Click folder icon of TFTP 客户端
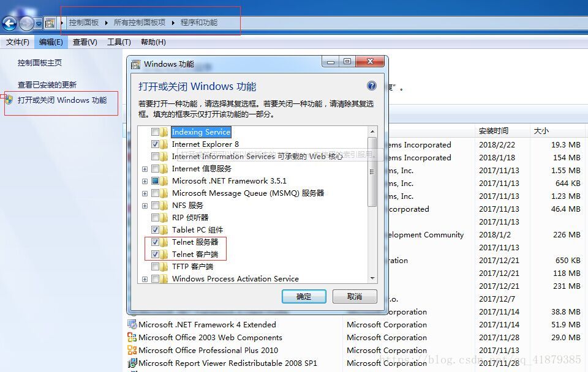 (164, 267)
